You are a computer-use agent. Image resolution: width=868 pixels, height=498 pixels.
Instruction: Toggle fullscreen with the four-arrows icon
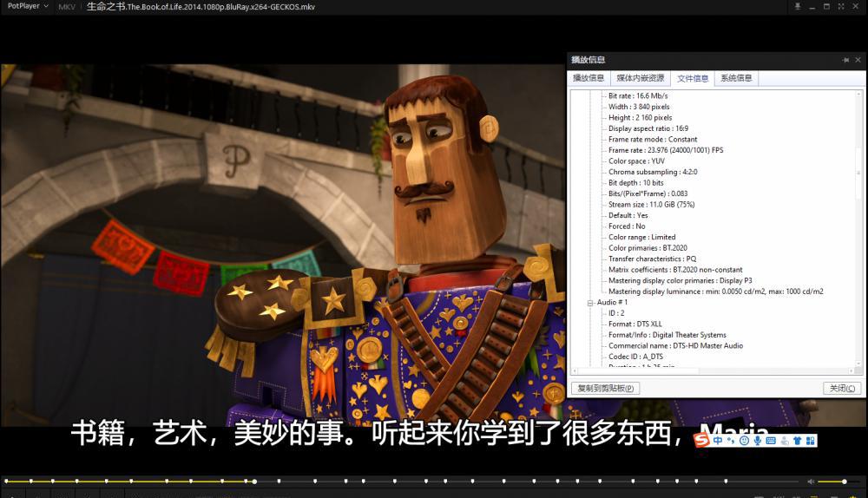click(841, 7)
